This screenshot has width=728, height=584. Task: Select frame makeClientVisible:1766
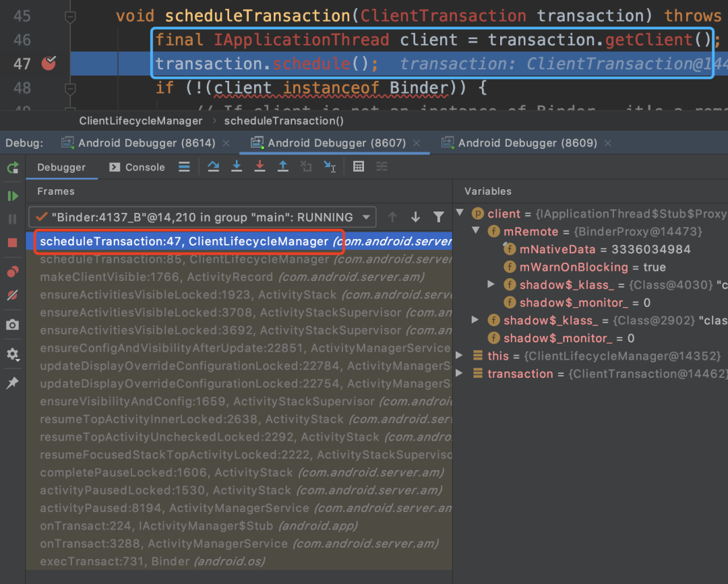(x=239, y=277)
